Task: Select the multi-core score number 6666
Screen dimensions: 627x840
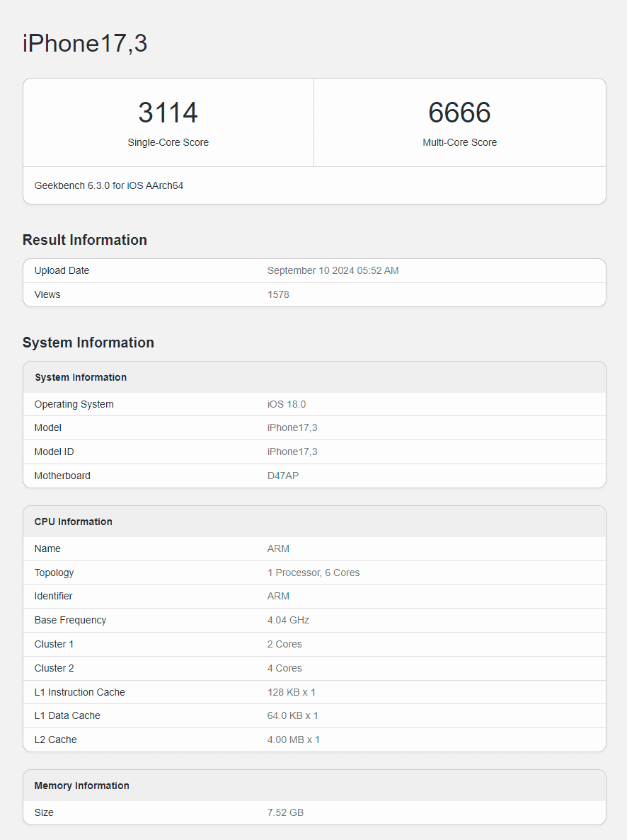Action: pos(459,113)
